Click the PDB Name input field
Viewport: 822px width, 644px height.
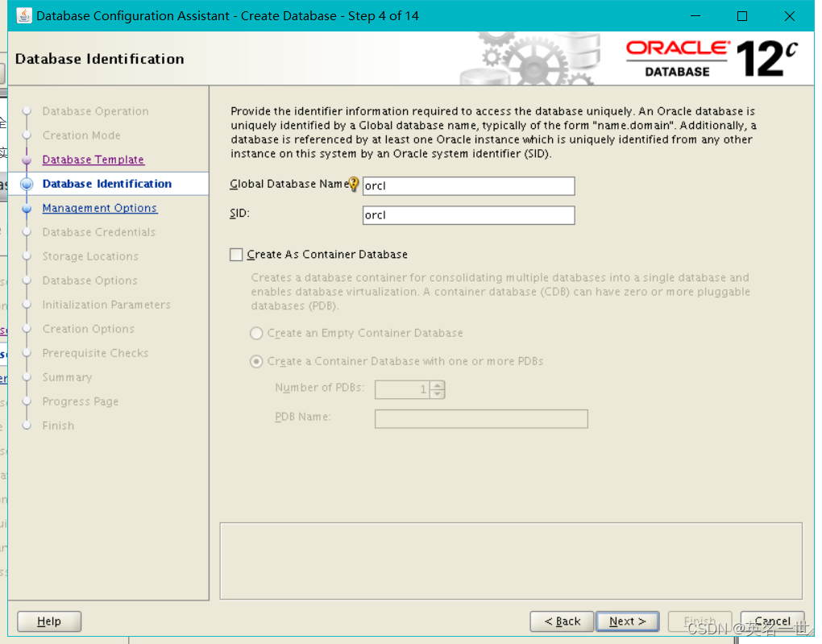coord(481,418)
